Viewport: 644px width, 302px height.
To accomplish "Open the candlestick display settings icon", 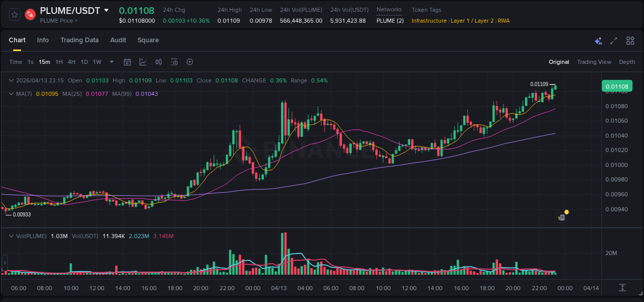I will 158,62.
